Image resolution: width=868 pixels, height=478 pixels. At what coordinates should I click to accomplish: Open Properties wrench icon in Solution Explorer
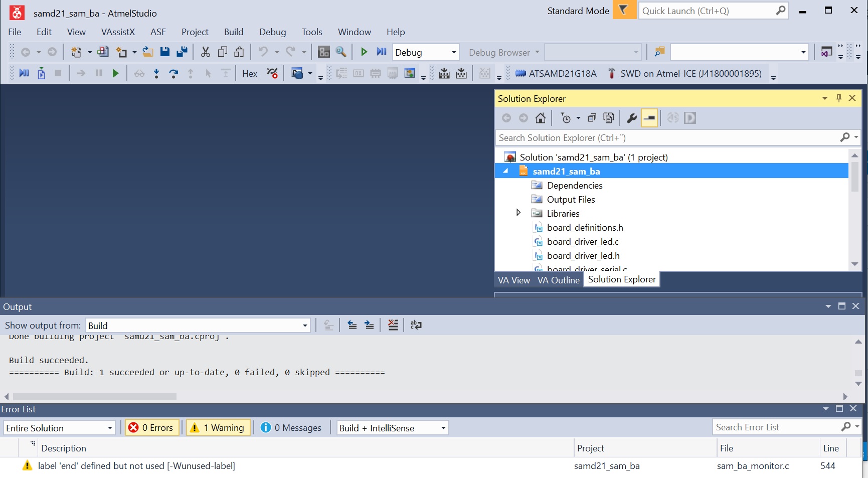coord(632,118)
